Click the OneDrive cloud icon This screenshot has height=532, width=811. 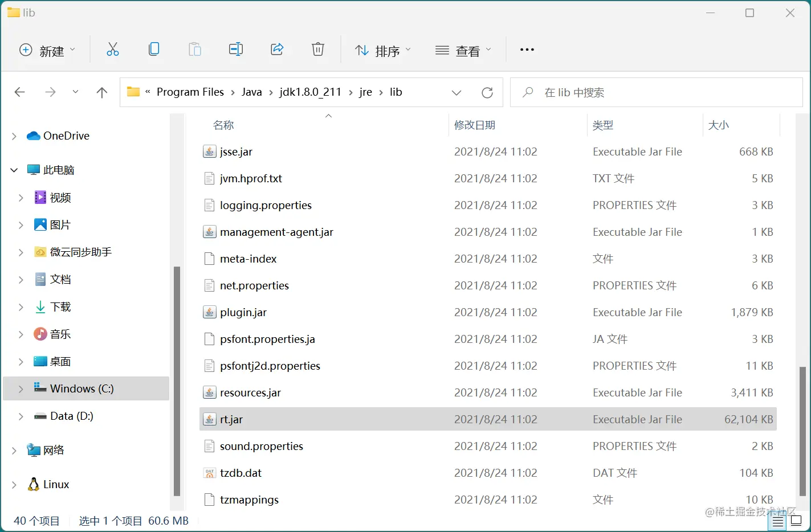34,136
